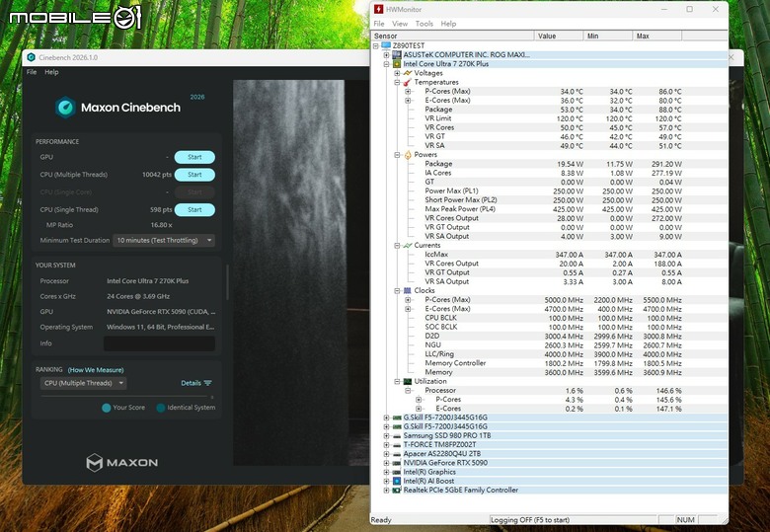Click the Intel Core Ultra 7 CPU icon
The image size is (770, 532).
coord(397,64)
